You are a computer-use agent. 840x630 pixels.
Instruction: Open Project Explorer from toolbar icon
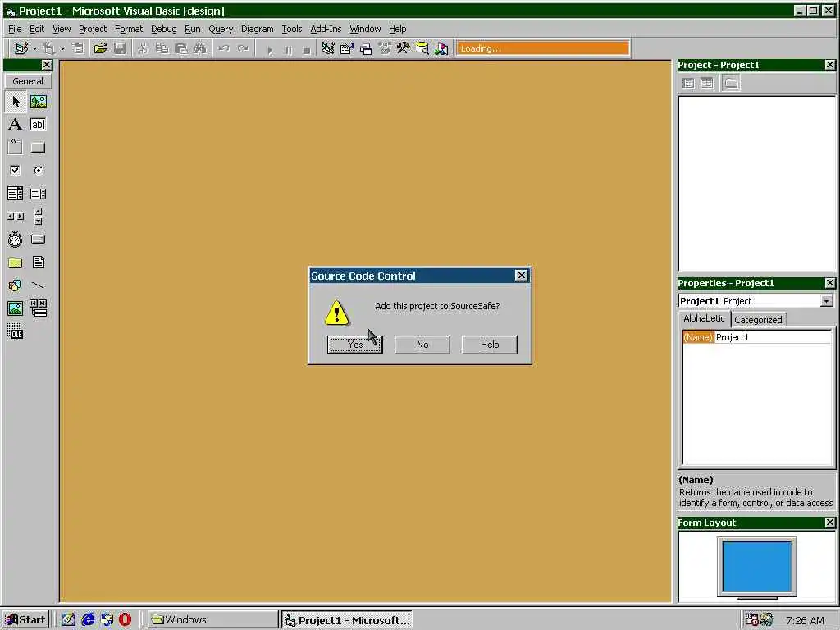(328, 48)
